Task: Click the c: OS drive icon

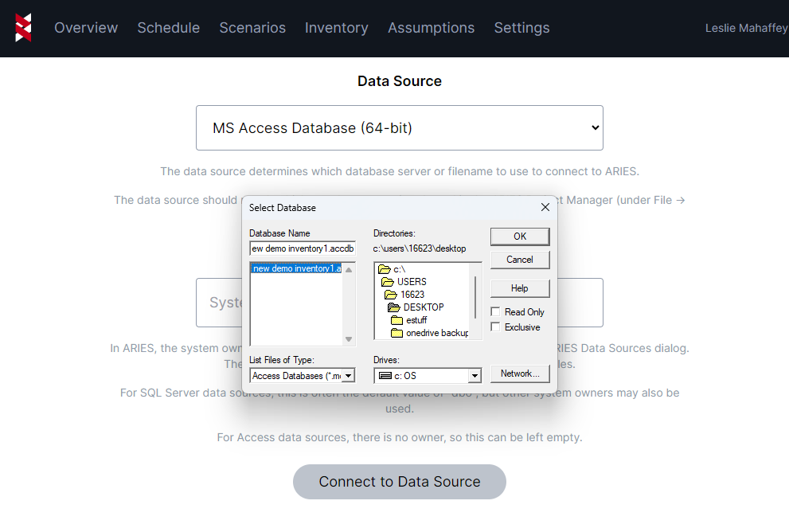Action: (385, 375)
